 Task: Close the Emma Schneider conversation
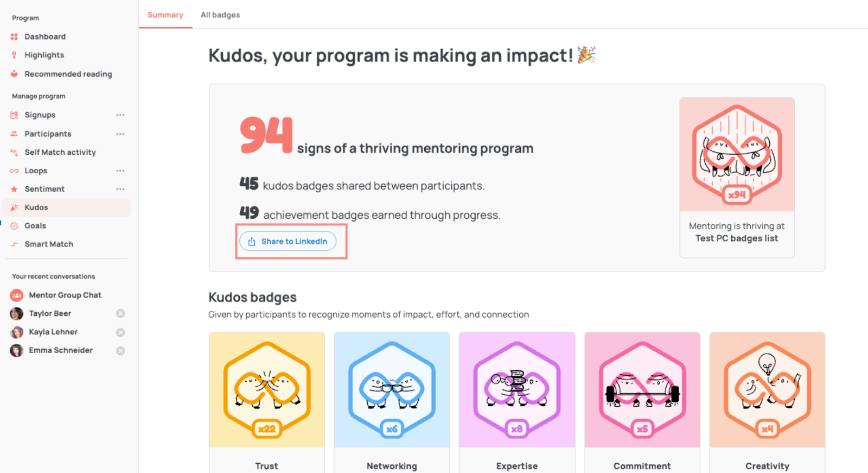tap(120, 350)
